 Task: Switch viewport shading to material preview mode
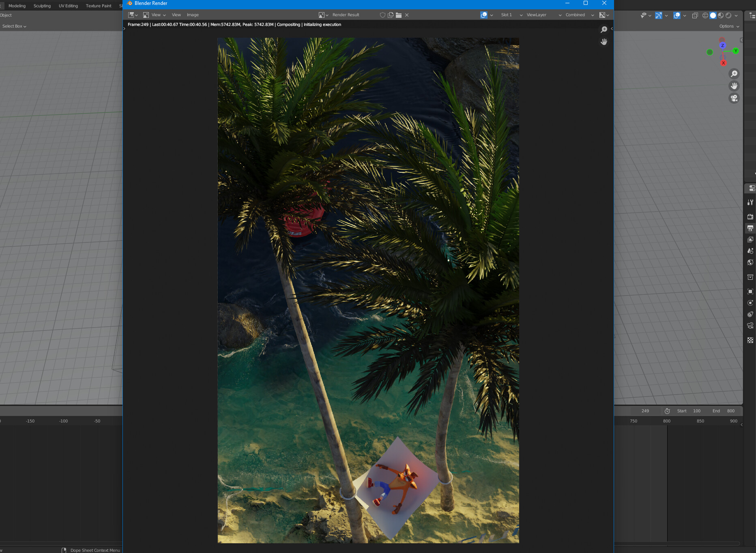click(x=720, y=15)
